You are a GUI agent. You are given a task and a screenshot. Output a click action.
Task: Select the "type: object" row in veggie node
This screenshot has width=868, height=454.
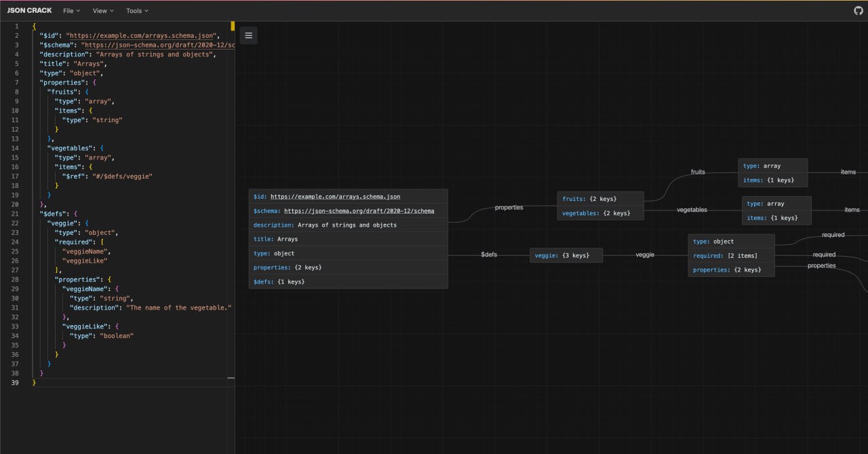click(x=730, y=242)
